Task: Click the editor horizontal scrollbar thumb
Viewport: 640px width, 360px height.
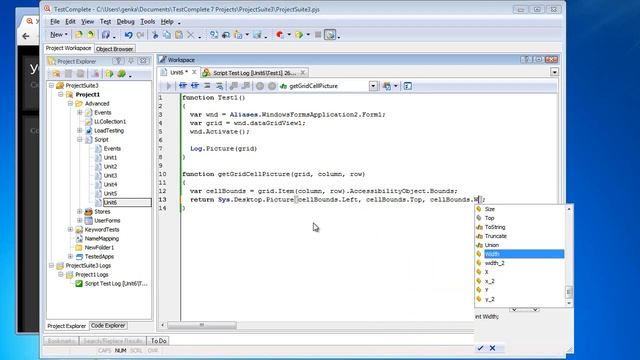Action: coord(202,325)
